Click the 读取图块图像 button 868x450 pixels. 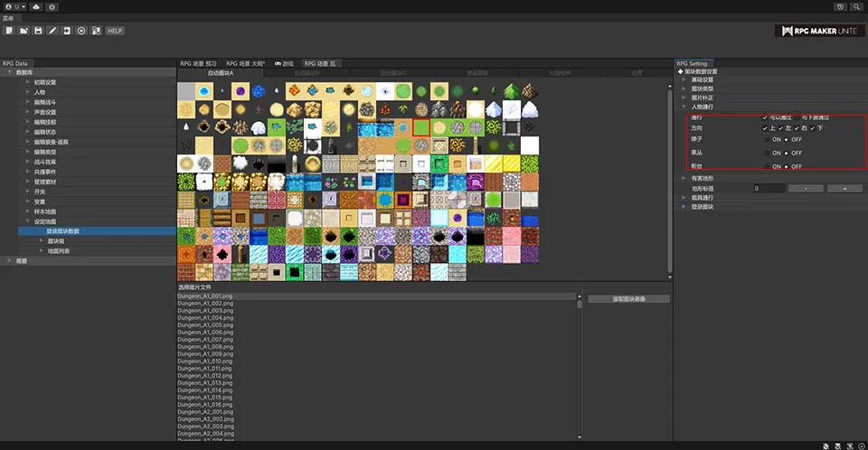tap(628, 299)
